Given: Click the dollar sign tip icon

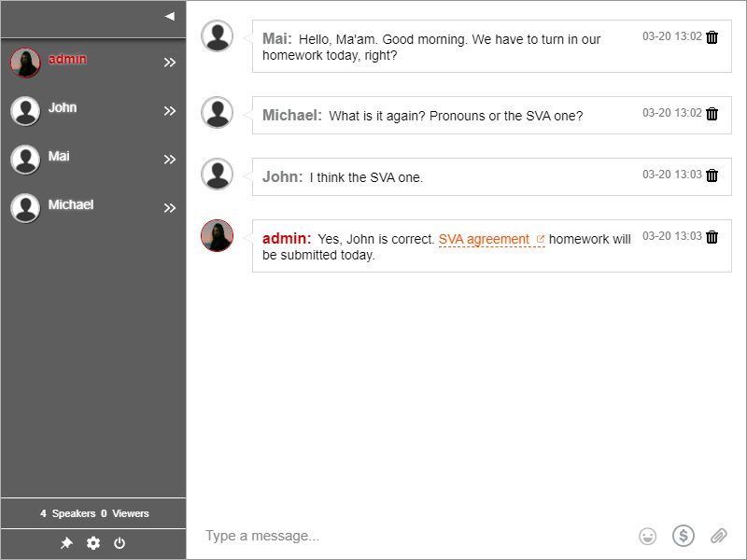Looking at the screenshot, I should (684, 536).
